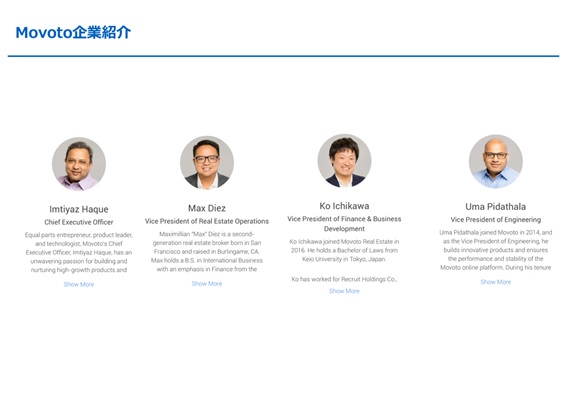Select the Uma Pidathala name heading
The width and height of the screenshot is (567, 393).
pos(496,207)
